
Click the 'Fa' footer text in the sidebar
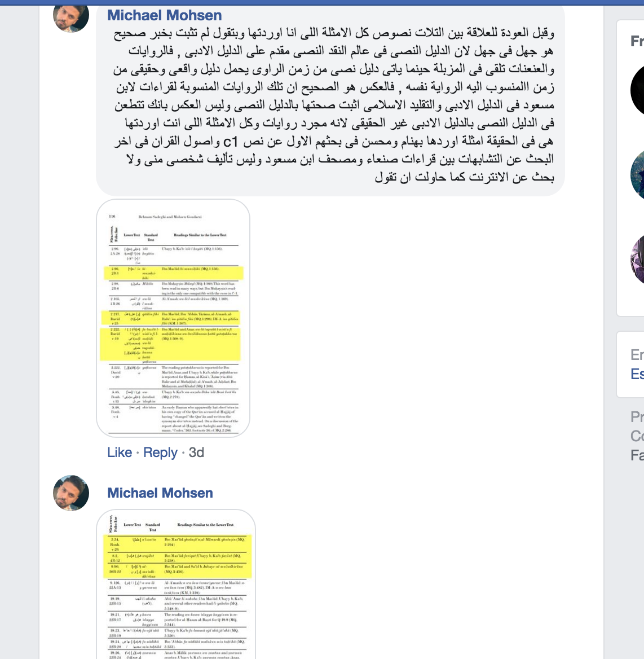[637, 455]
